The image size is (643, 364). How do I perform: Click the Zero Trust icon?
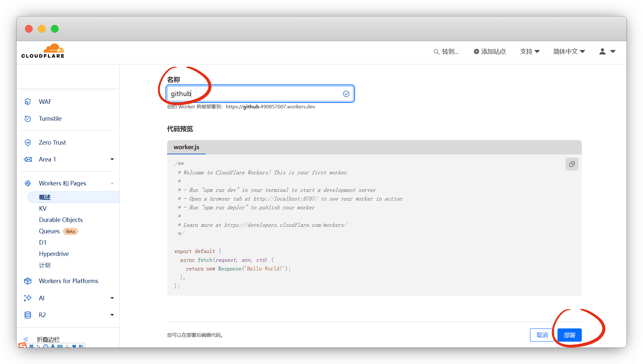tap(28, 142)
